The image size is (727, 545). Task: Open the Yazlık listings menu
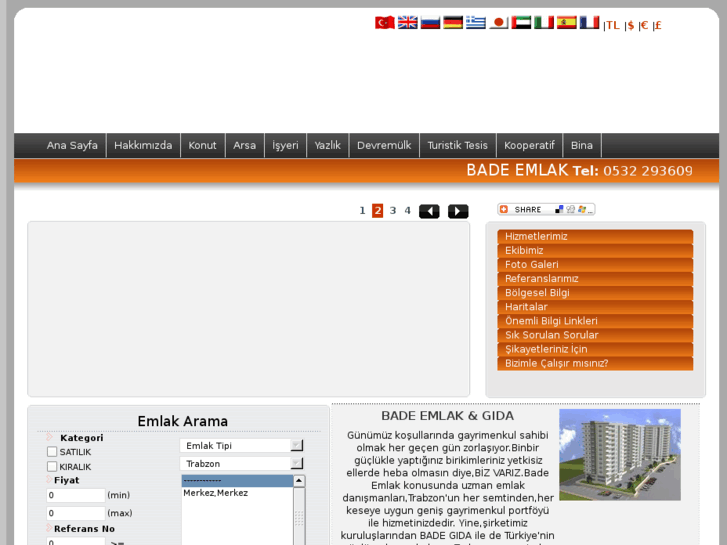click(327, 146)
